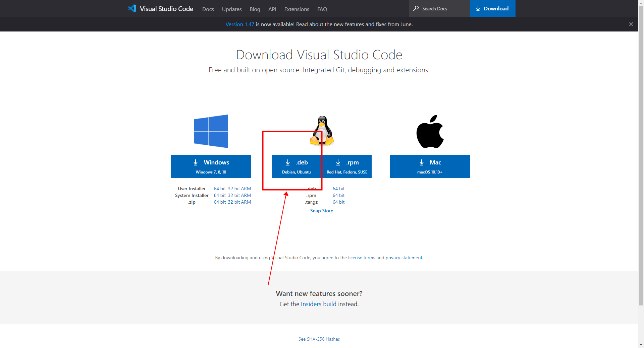The width and height of the screenshot is (644, 348).
Task: Click the scrollbar down arrow
Action: tap(641, 345)
